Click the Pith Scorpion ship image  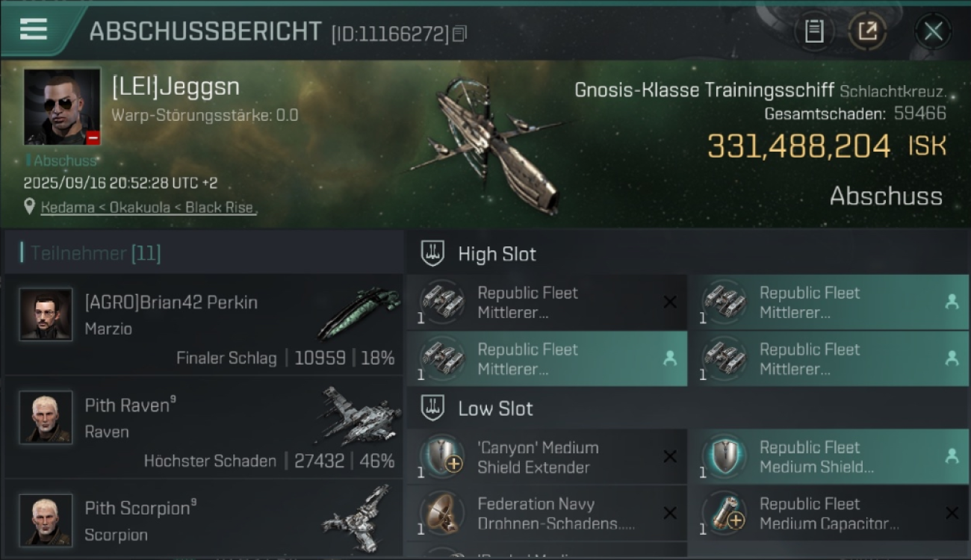click(359, 517)
